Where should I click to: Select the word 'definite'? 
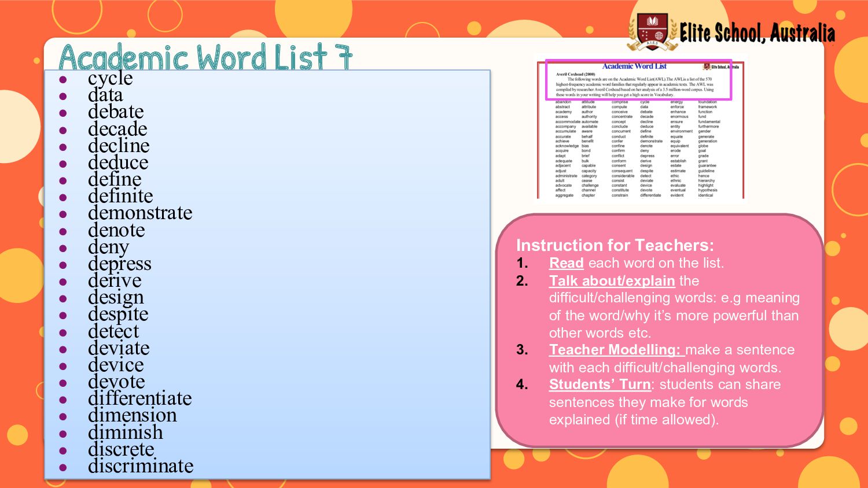point(120,196)
